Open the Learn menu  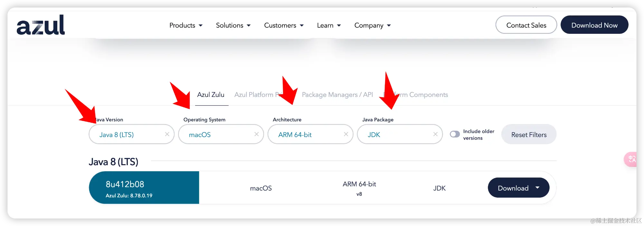tap(329, 25)
